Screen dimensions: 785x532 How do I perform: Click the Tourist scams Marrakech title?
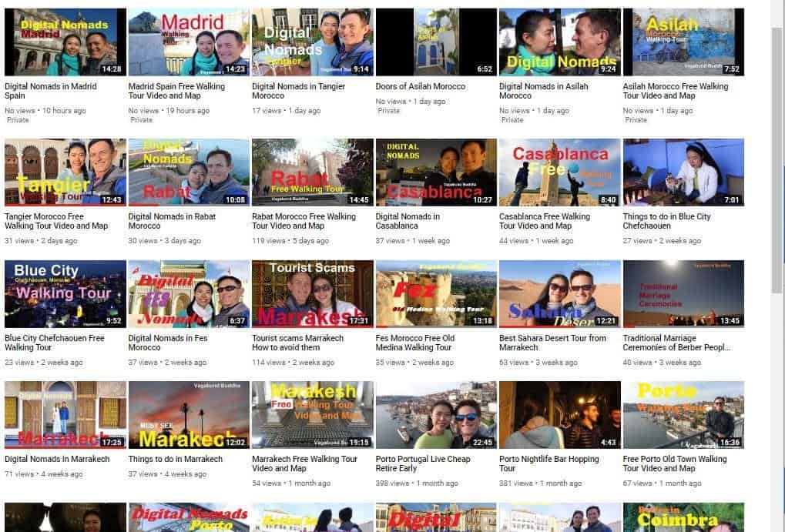point(297,343)
